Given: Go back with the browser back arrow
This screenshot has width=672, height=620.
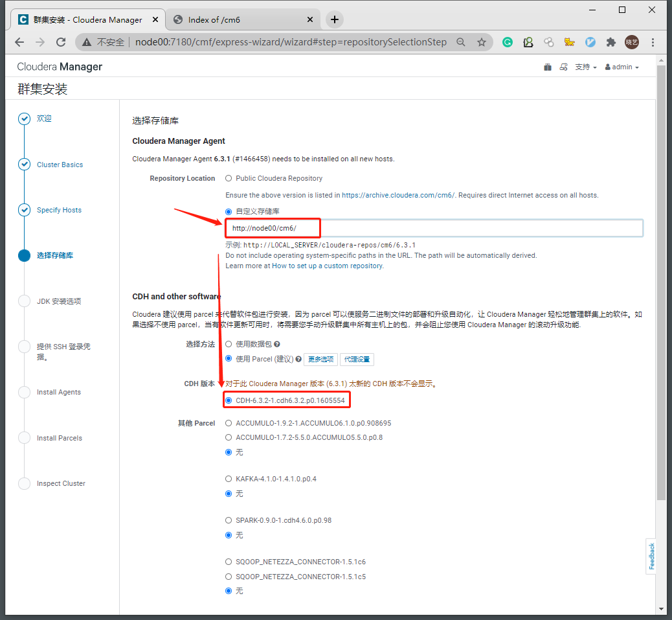Looking at the screenshot, I should tap(19, 42).
